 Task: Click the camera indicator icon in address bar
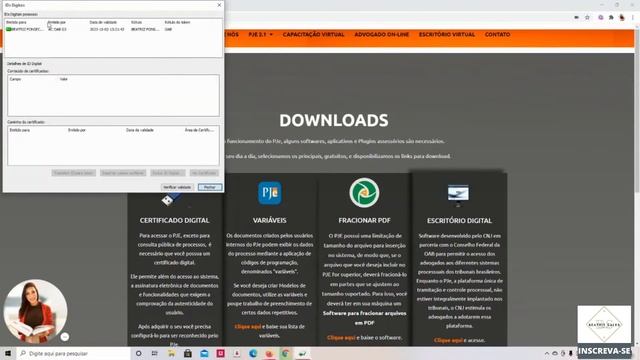576,18
